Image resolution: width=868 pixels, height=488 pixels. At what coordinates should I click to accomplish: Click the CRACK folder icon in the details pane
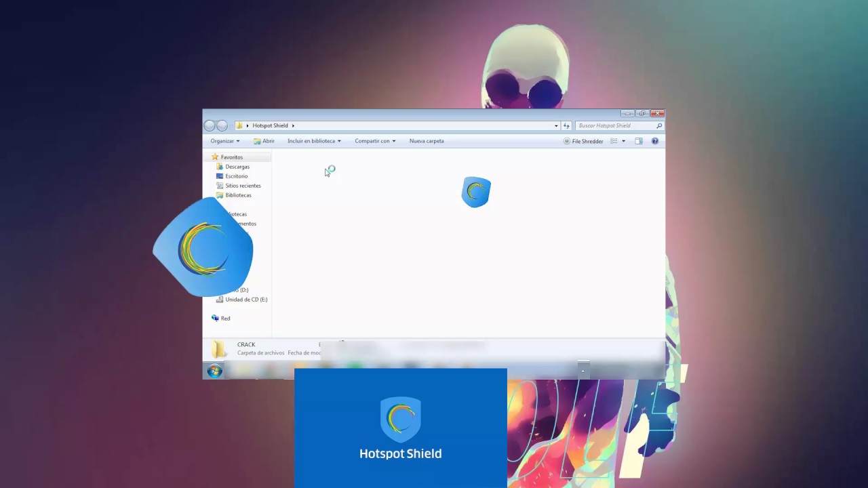[218, 349]
